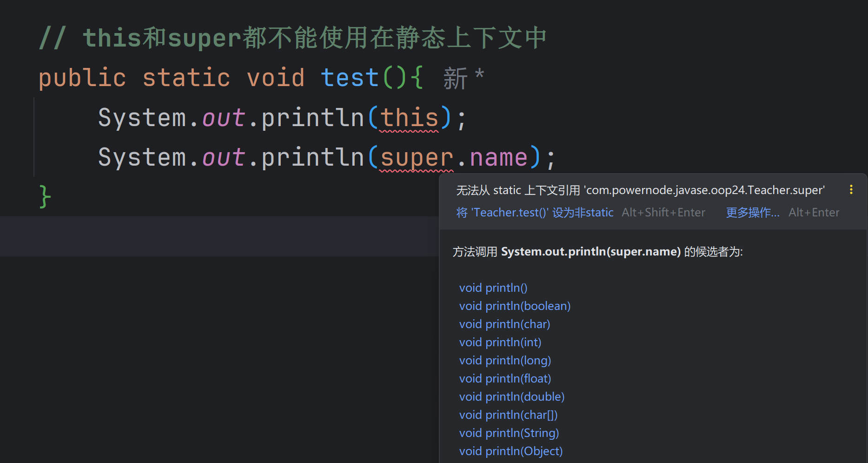868x463 pixels.
Task: Click the quick fix to make Teacher.test() non-static
Action: pos(535,213)
